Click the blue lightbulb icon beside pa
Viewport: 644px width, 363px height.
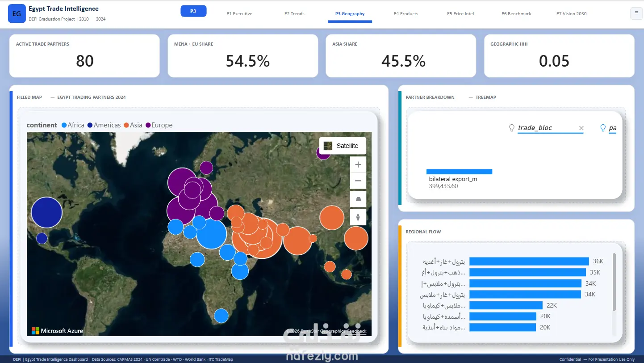click(x=603, y=128)
